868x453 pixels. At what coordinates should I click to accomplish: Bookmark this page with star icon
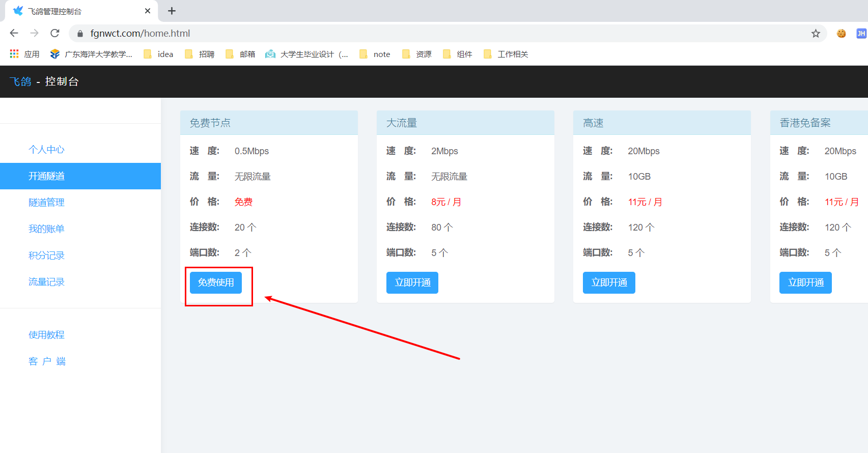point(816,34)
